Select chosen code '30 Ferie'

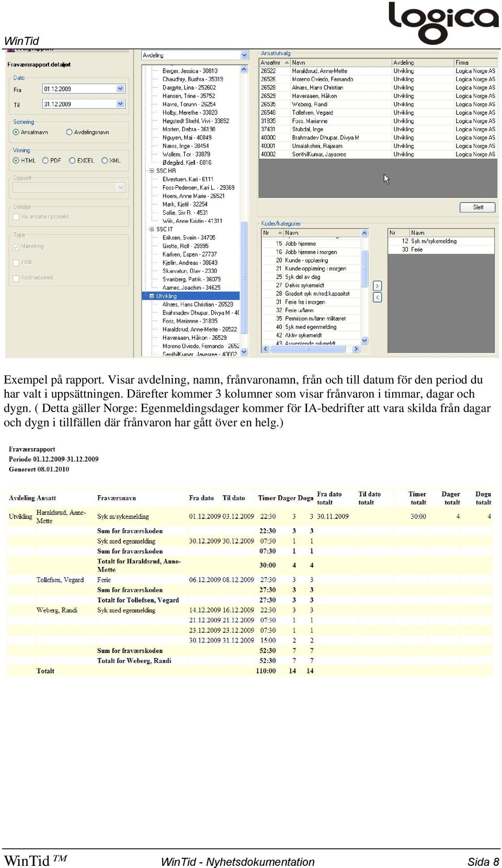441,250
